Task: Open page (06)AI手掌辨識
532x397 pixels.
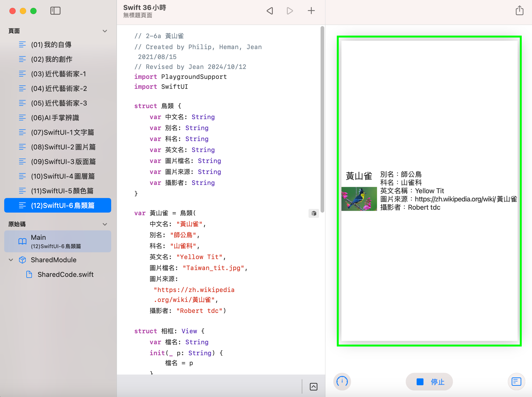Action: (55, 118)
